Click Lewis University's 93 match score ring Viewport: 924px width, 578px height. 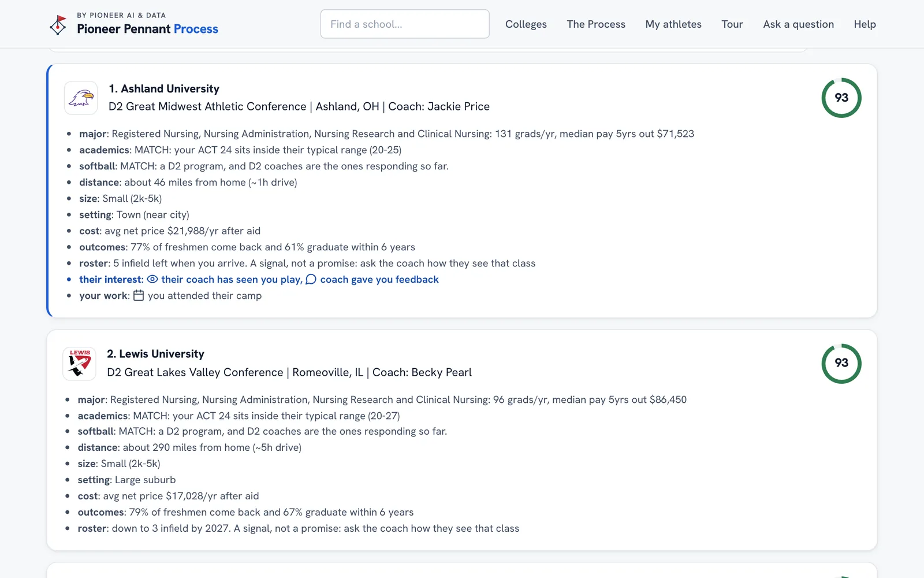click(x=841, y=363)
